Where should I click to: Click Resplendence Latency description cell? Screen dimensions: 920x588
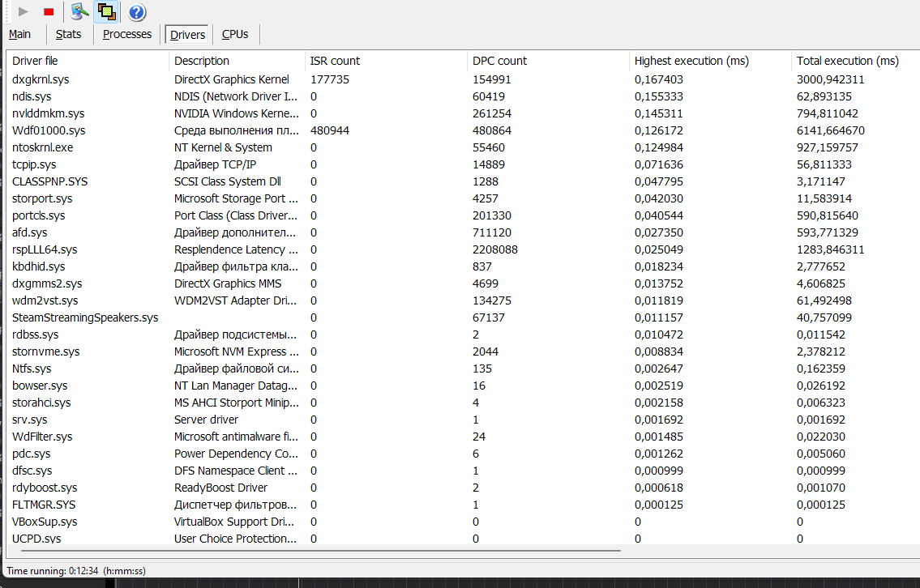tap(237, 249)
